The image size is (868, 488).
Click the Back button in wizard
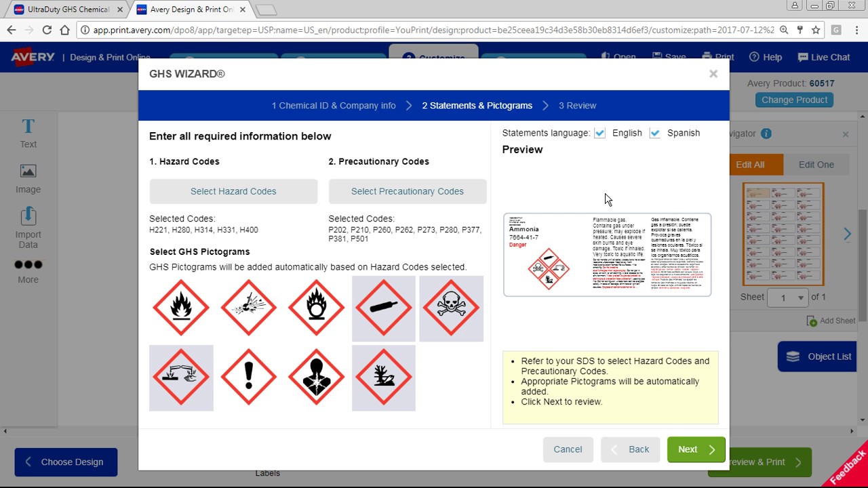tap(630, 449)
